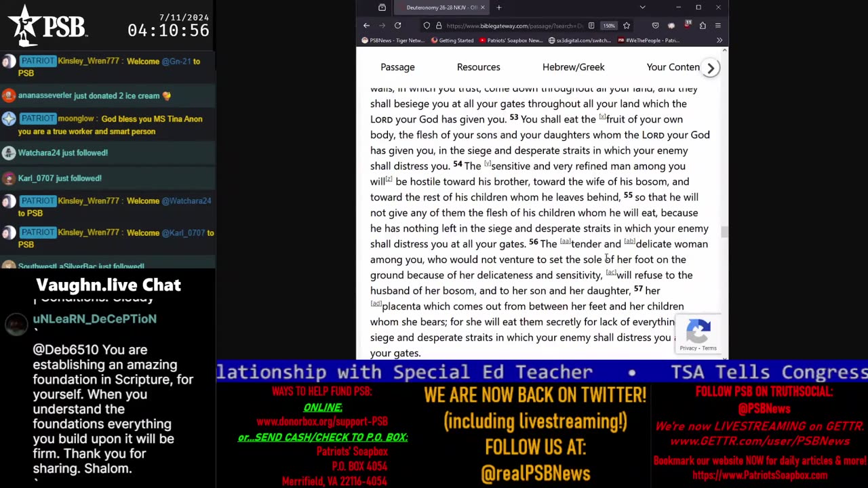Open footnote [x] before 'fruit of your own'
The image size is (868, 488).
click(x=602, y=117)
